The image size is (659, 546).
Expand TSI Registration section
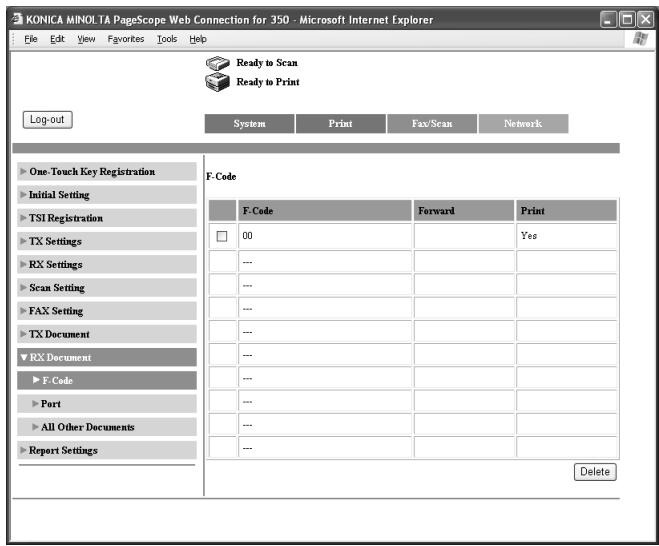click(x=107, y=218)
